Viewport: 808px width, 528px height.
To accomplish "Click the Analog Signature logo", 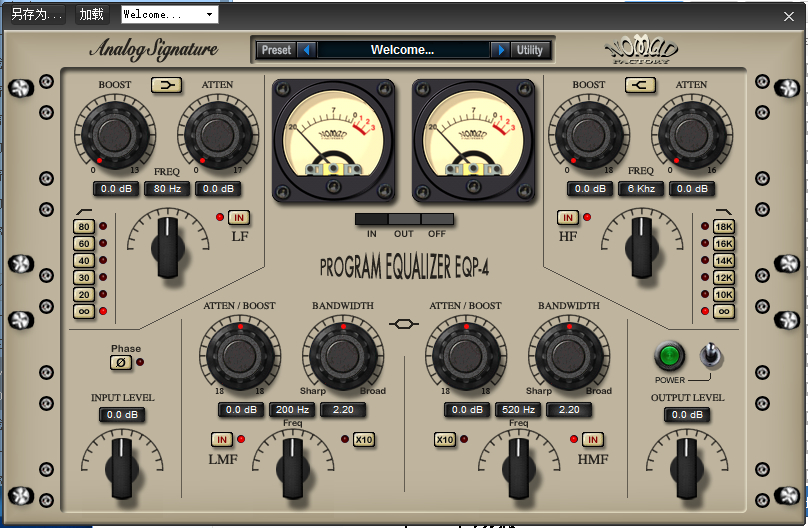I will 154,49.
